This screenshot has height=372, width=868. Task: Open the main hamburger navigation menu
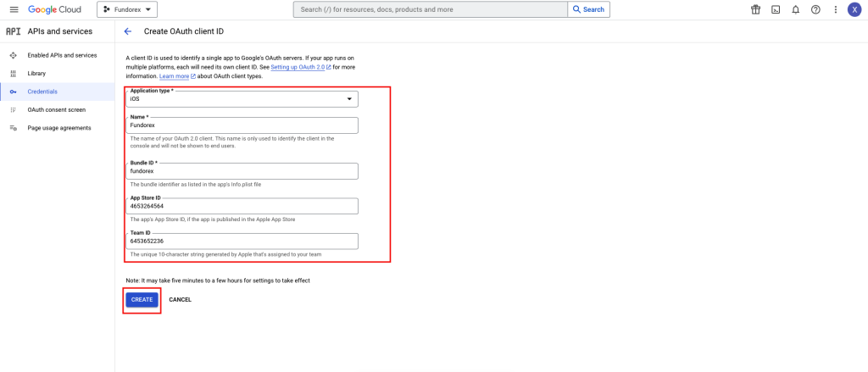14,9
